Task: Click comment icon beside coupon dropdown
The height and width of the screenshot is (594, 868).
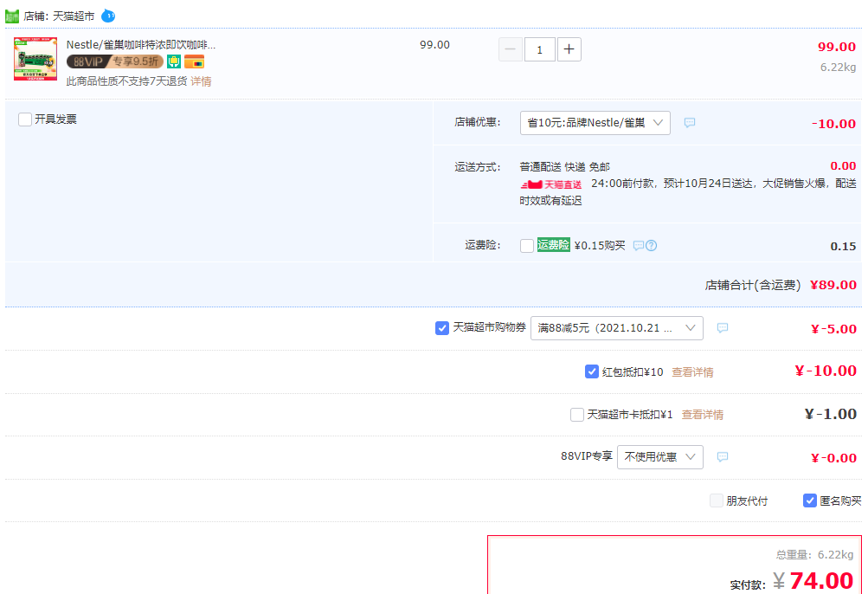Action: pos(723,328)
